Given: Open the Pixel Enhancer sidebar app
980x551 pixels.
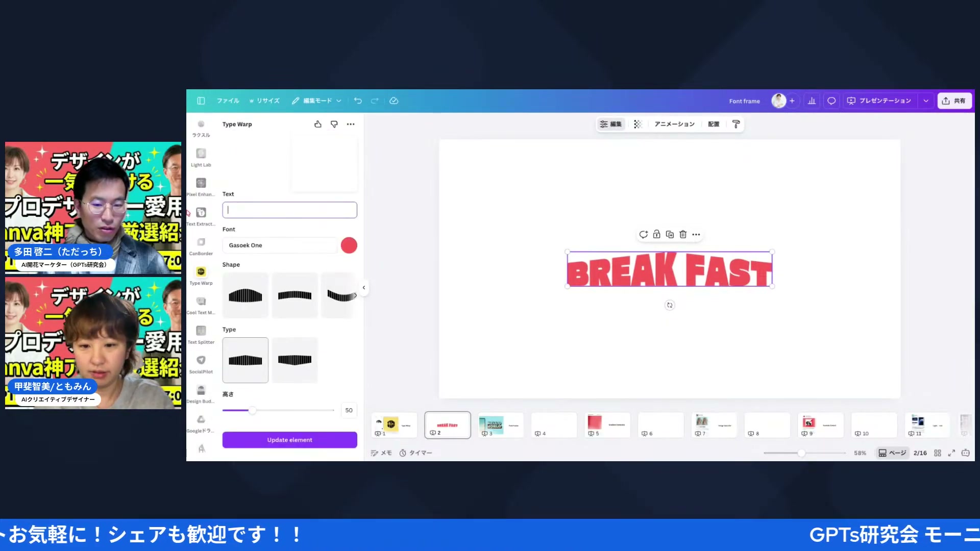Looking at the screenshot, I should (201, 182).
